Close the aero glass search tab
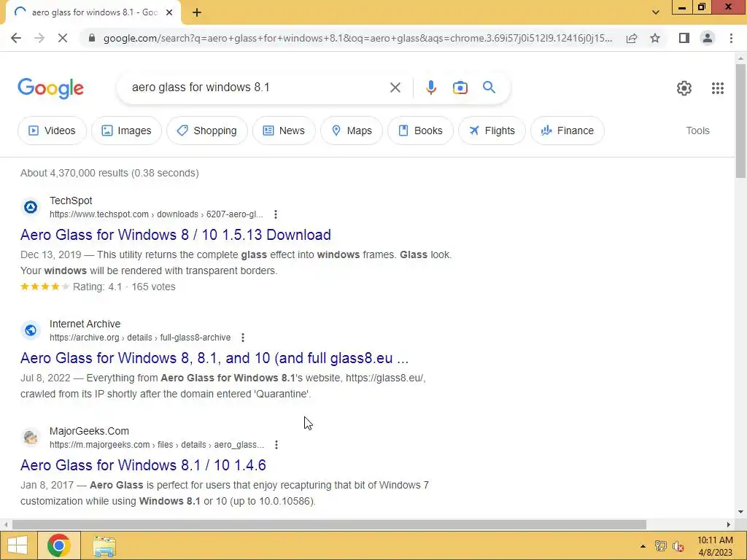 coord(169,12)
